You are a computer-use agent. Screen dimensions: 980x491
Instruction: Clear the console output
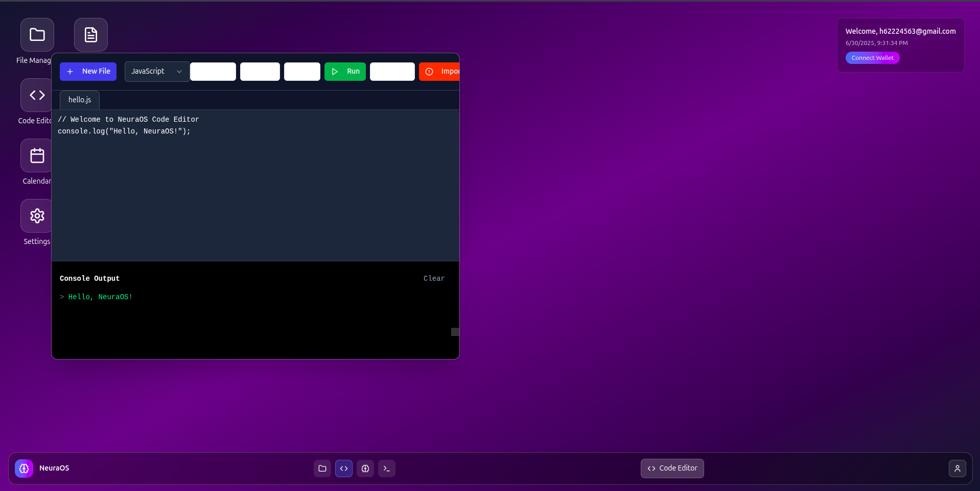[x=434, y=279]
